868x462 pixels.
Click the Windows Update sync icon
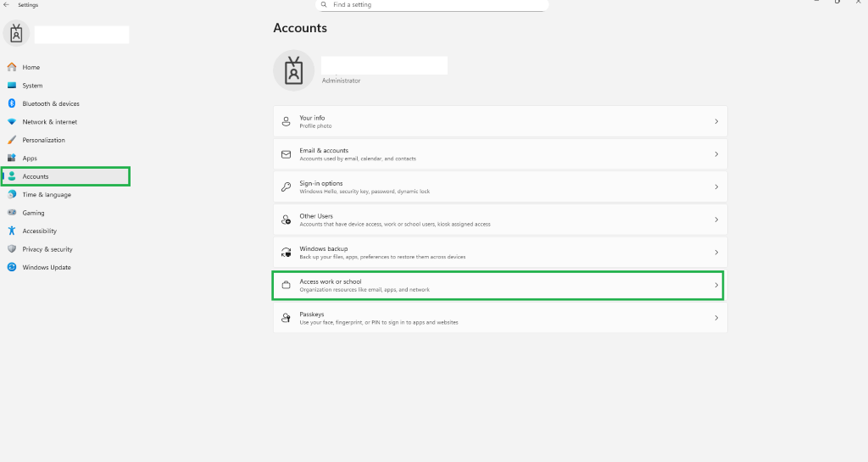pos(12,267)
